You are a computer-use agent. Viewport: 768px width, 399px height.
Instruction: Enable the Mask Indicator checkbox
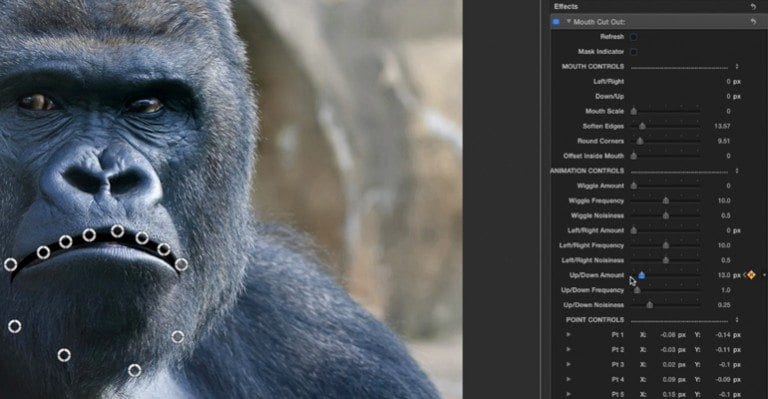point(633,51)
